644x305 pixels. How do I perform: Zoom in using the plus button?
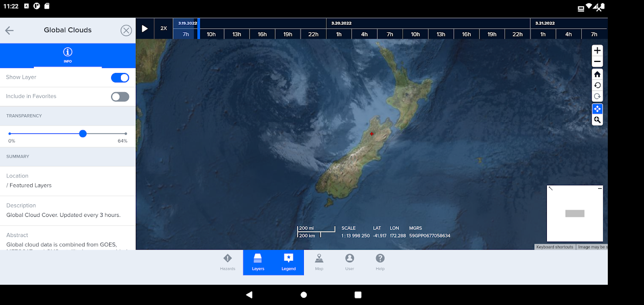597,50
